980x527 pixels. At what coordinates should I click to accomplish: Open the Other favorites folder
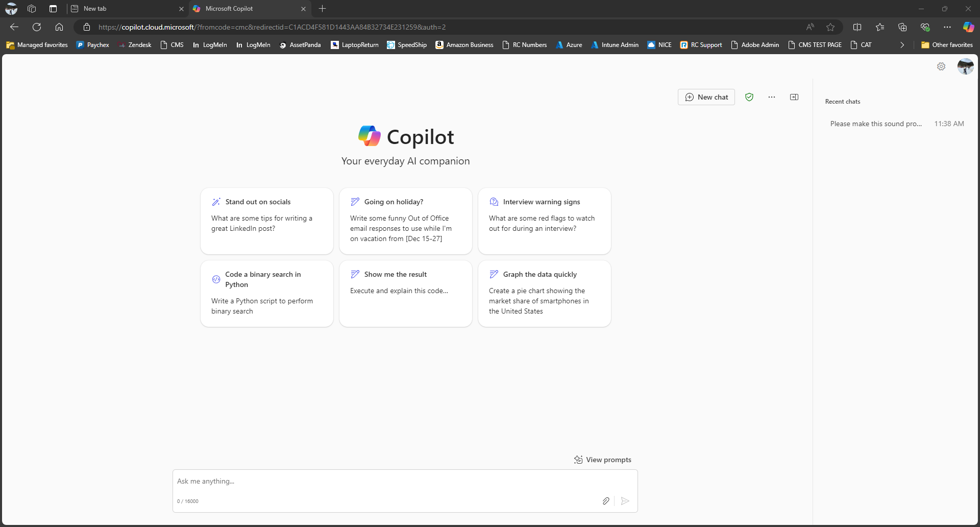(947, 45)
